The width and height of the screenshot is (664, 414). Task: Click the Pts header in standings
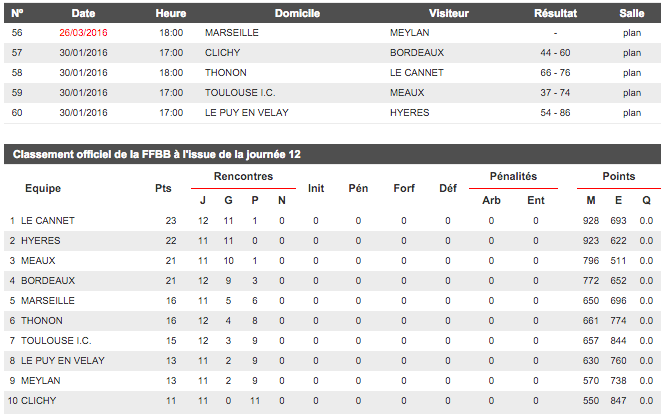pyautogui.click(x=163, y=188)
